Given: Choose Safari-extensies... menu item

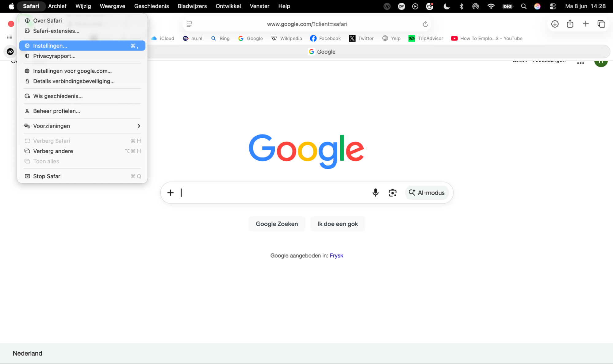Looking at the screenshot, I should (x=82, y=31).
